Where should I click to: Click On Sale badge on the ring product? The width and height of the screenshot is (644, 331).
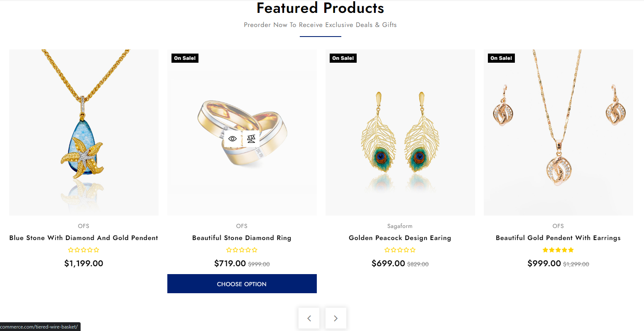tap(185, 58)
